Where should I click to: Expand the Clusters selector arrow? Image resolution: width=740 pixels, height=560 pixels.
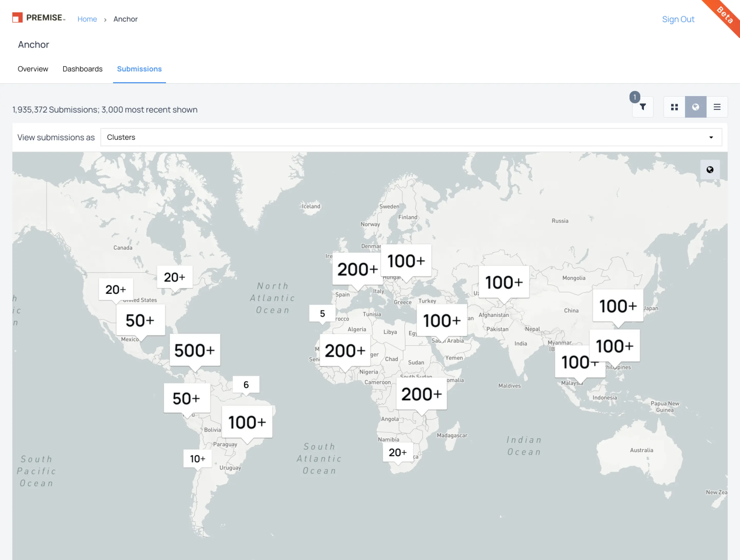(x=711, y=137)
